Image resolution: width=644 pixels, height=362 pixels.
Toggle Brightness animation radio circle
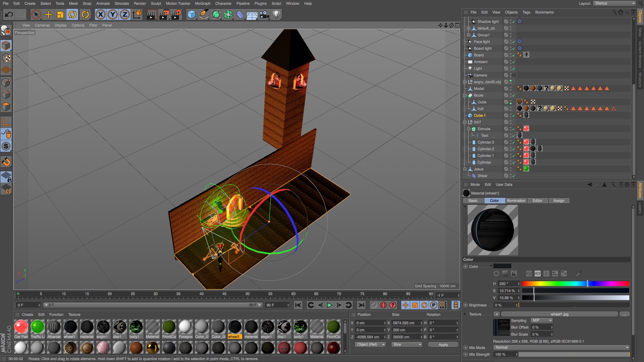(466, 305)
